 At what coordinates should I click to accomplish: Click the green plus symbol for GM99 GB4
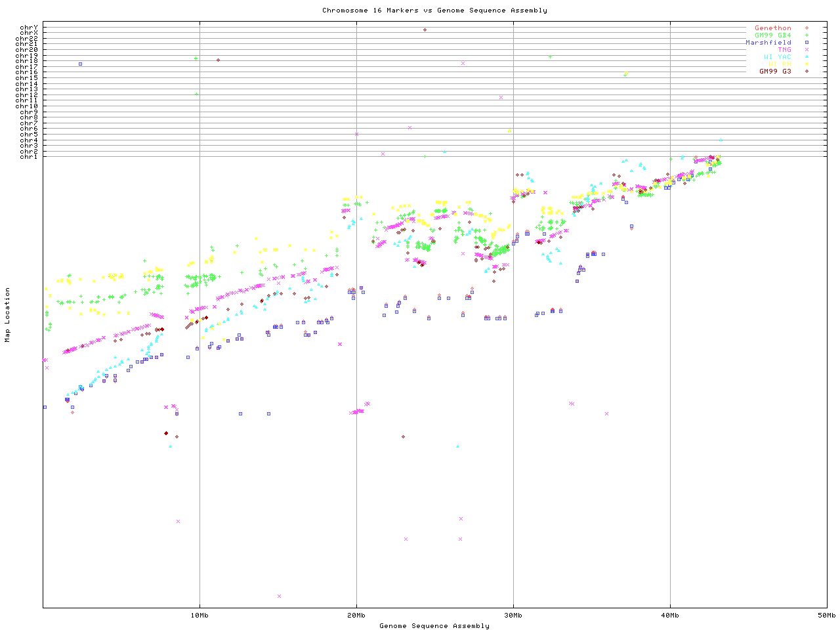pyautogui.click(x=807, y=35)
